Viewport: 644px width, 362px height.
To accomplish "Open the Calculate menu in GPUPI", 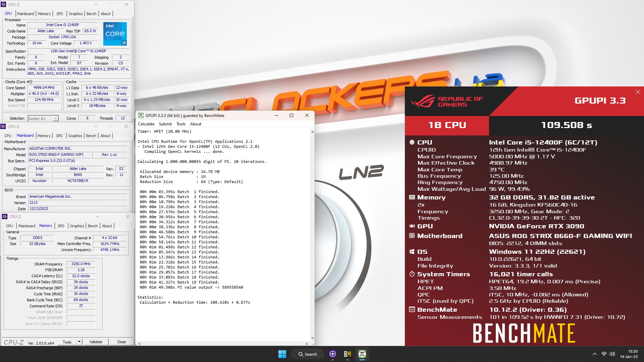I will point(146,124).
